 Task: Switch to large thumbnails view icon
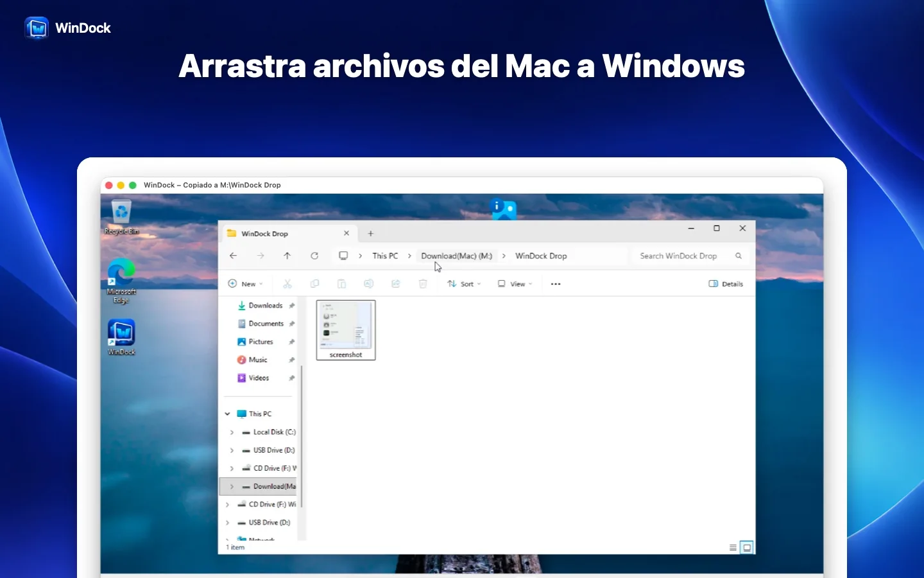tap(747, 548)
